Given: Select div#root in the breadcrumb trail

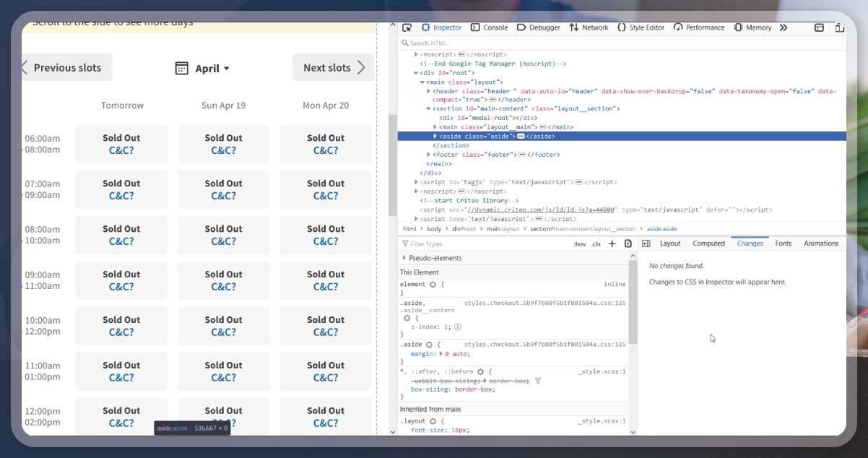Looking at the screenshot, I should 464,229.
